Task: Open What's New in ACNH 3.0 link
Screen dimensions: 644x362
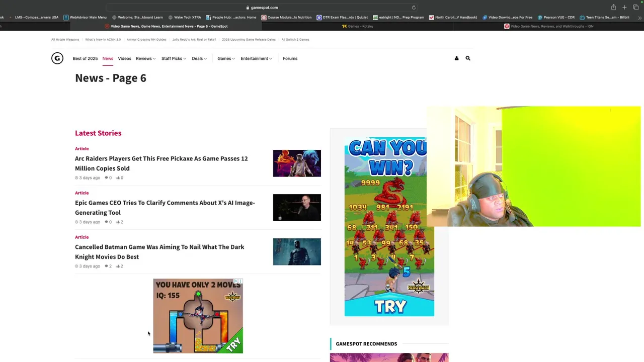Action: point(103,39)
